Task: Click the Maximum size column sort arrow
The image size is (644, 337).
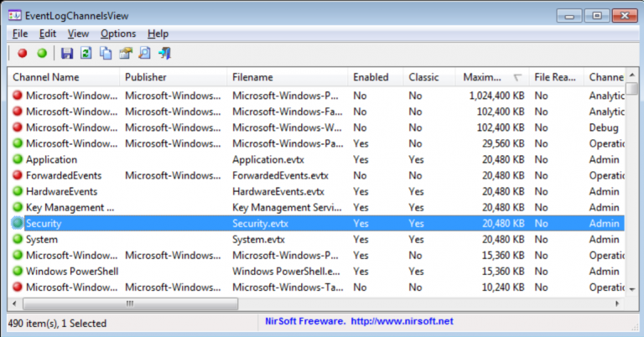Action: click(x=517, y=77)
